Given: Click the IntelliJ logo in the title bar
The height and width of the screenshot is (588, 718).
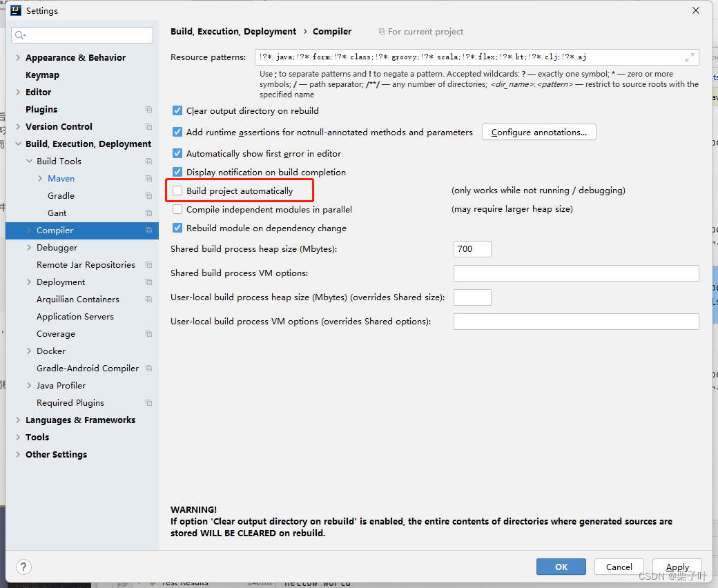Looking at the screenshot, I should pos(16,10).
